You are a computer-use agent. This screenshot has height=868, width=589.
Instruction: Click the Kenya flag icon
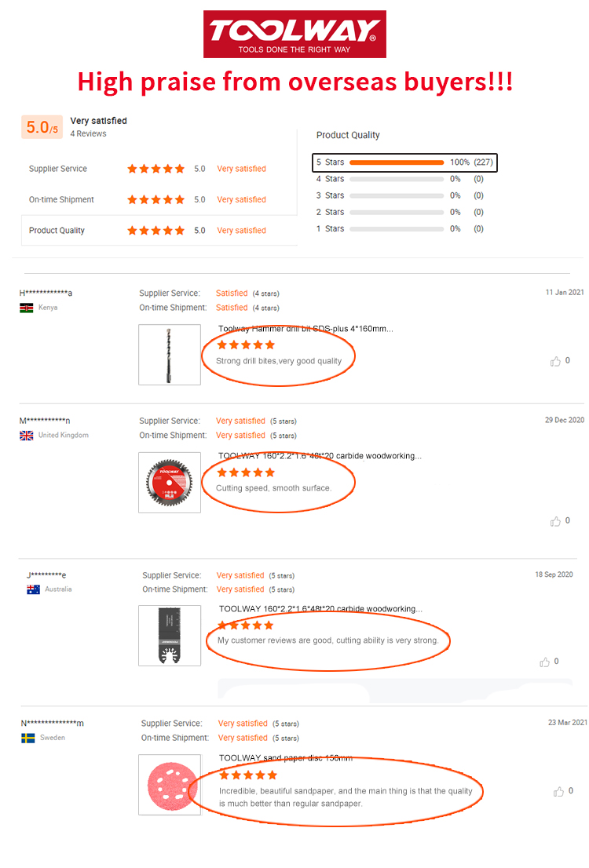tap(26, 308)
